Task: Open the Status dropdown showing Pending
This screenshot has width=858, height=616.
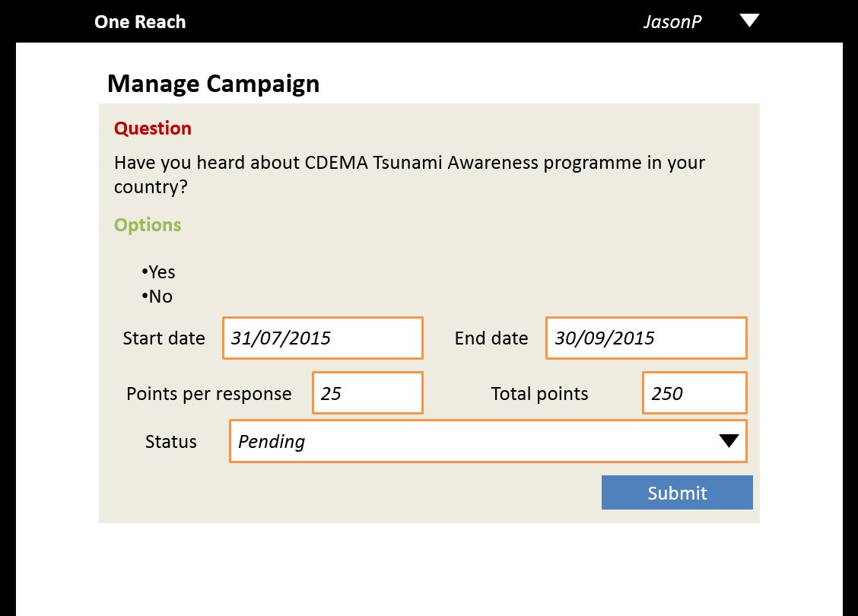Action: point(472,442)
